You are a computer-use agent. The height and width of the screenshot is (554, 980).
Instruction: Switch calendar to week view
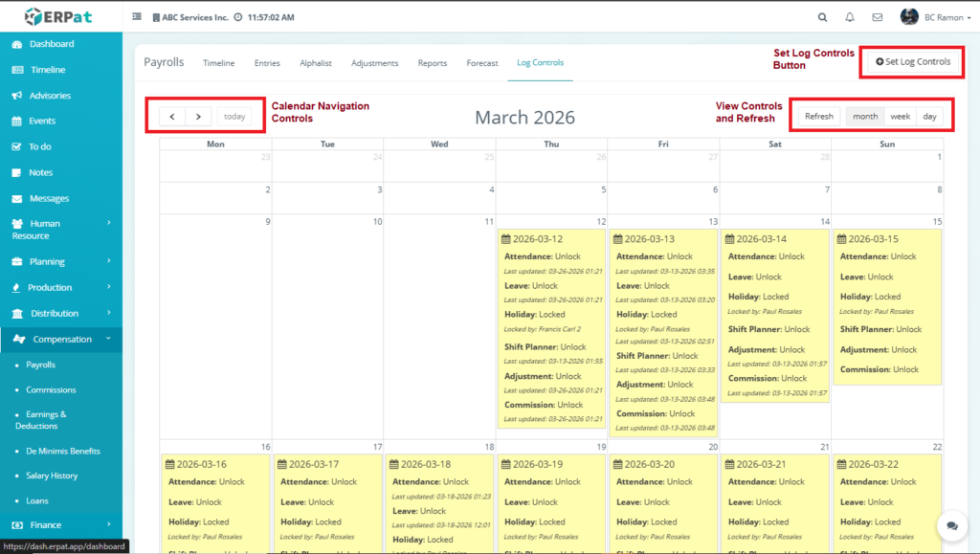pyautogui.click(x=900, y=117)
